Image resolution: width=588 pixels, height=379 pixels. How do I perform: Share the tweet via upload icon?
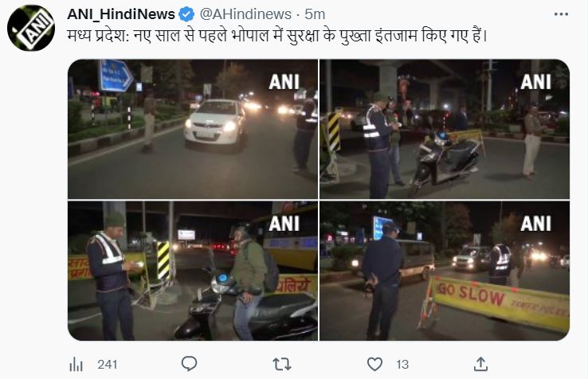[480, 364]
